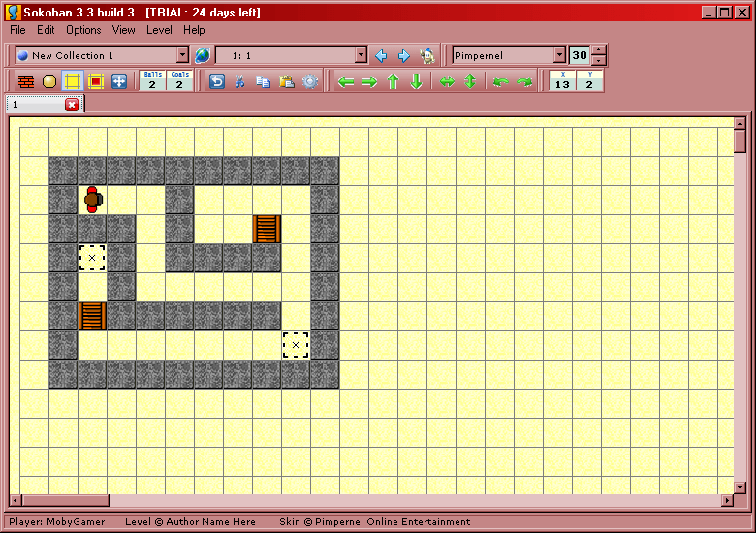
Task: Click the Y coordinate display showing 2
Action: point(589,81)
